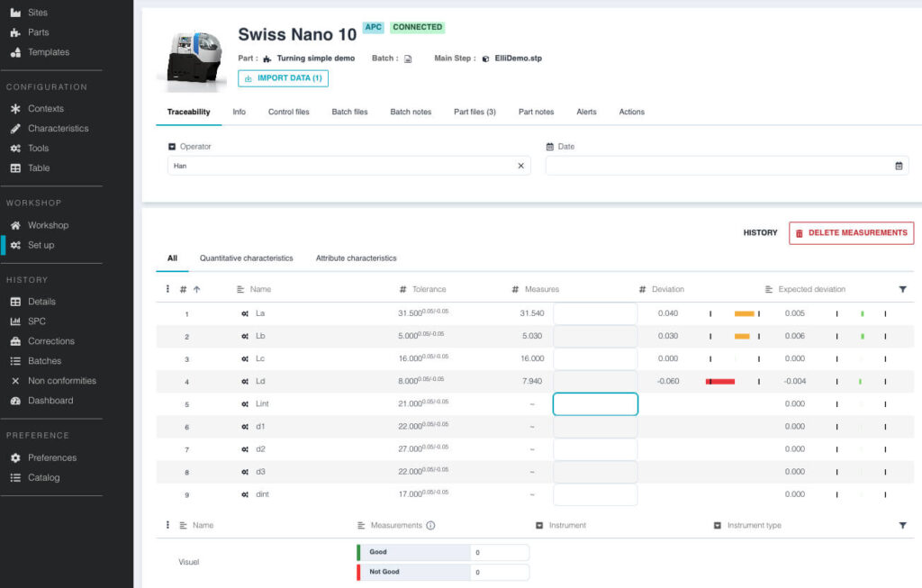This screenshot has height=588, width=922.
Task: Open Batches list
Action: click(44, 361)
